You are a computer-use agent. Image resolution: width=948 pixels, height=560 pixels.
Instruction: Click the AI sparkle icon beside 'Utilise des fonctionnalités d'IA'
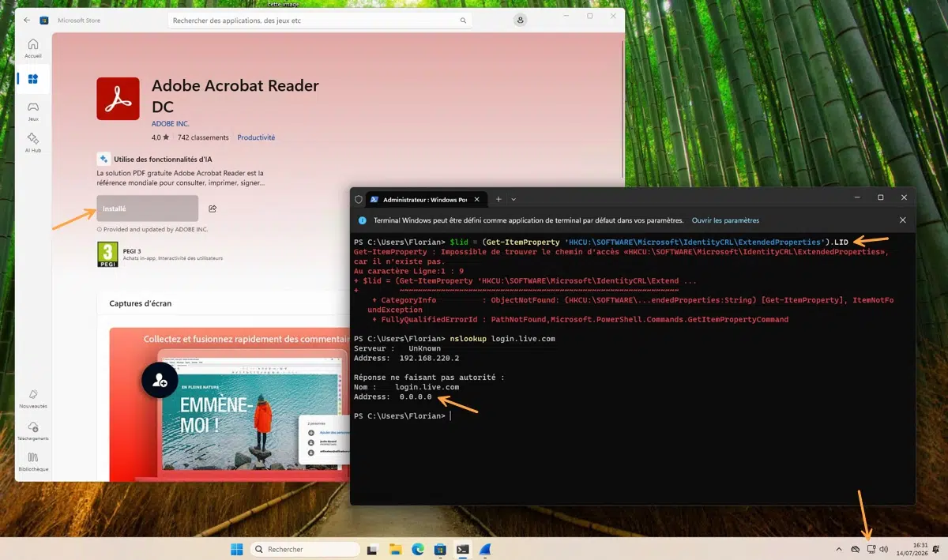103,159
